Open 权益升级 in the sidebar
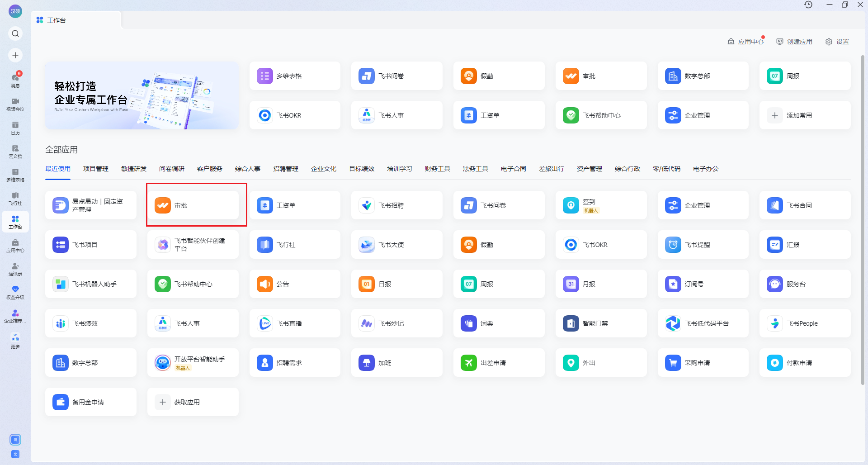The height and width of the screenshot is (465, 868). pos(15,293)
